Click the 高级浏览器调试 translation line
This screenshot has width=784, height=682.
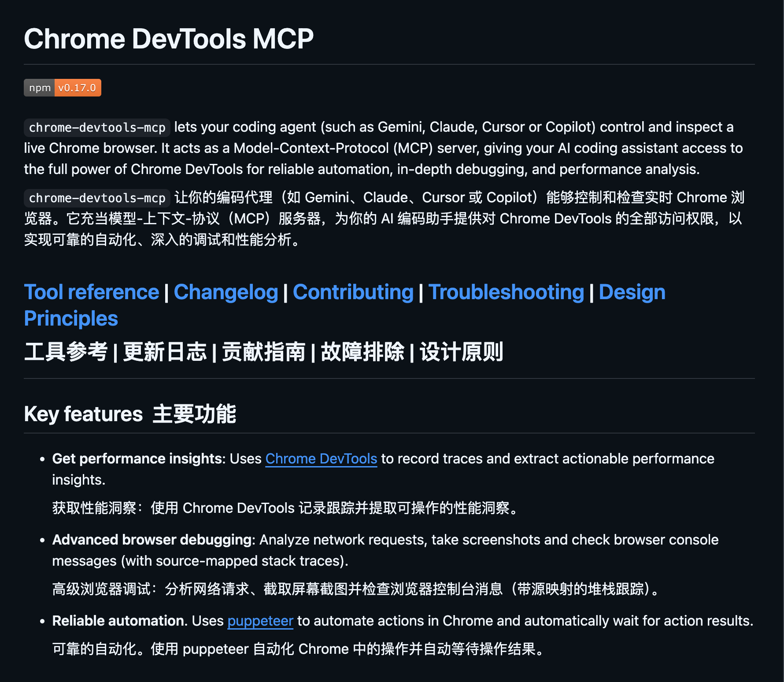(357, 589)
